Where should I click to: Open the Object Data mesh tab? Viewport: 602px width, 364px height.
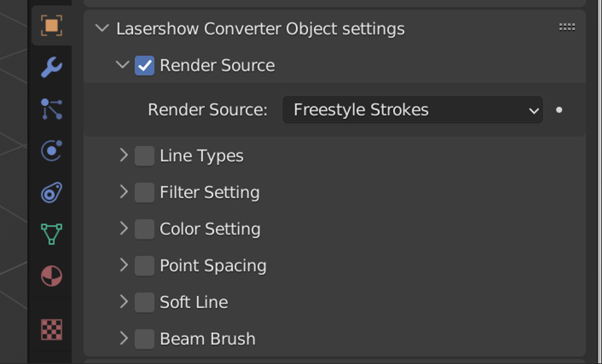coord(51,234)
